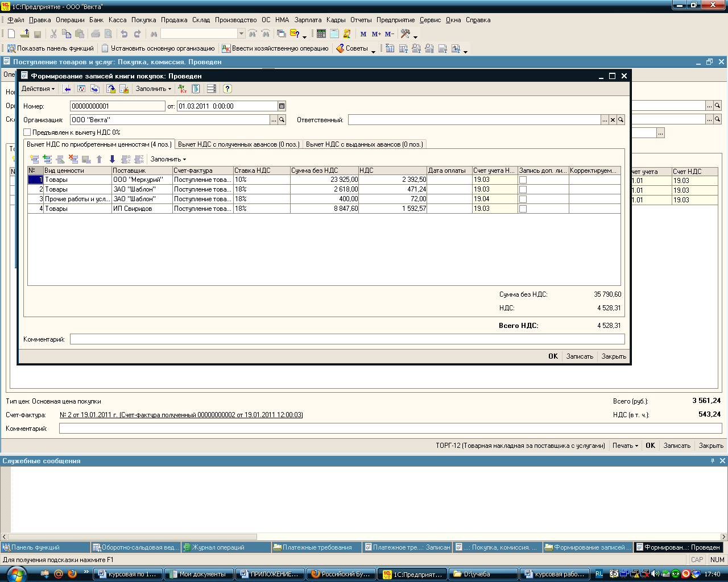This screenshot has height=582, width=728.
Task: Open the Советы dropdown in toolbar
Action: point(356,48)
